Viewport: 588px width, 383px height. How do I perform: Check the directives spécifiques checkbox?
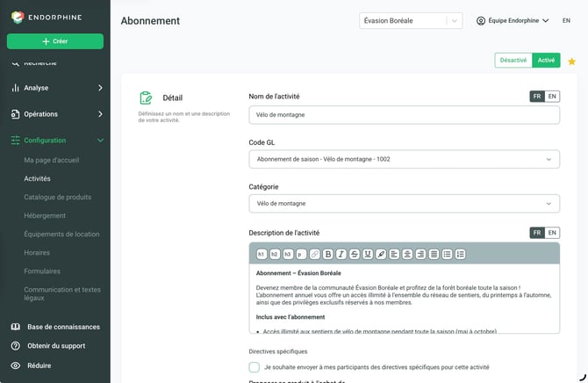coord(255,367)
